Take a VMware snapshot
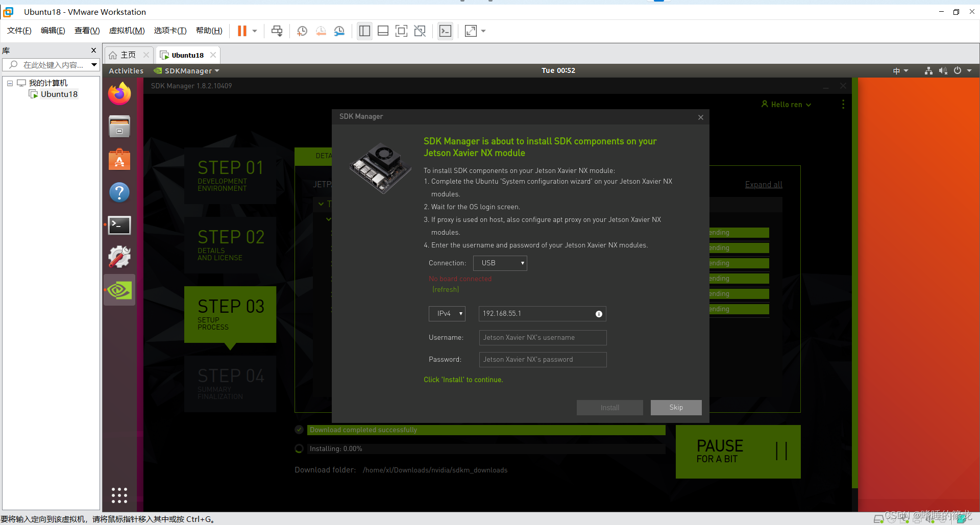The height and width of the screenshot is (525, 980). [302, 31]
